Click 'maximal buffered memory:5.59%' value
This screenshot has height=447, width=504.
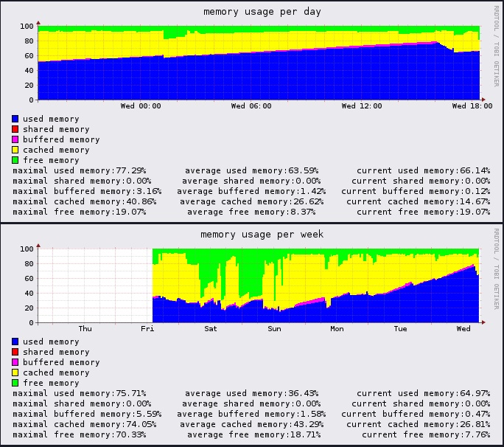click(87, 414)
